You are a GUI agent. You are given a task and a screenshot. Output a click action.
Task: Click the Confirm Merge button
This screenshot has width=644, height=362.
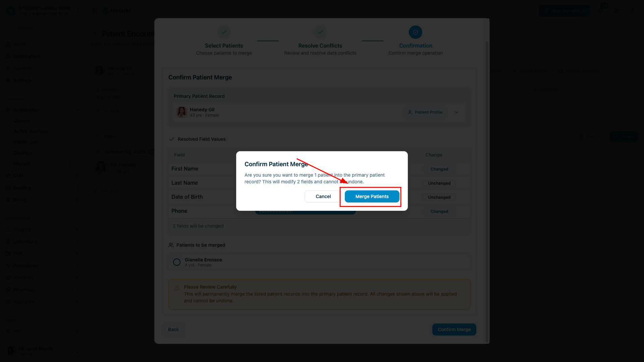click(454, 329)
